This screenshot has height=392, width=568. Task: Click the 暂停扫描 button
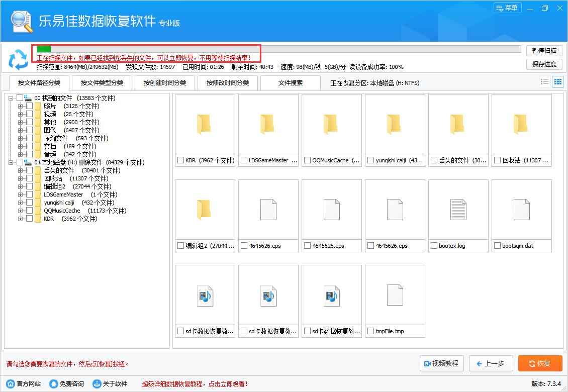[x=544, y=50]
